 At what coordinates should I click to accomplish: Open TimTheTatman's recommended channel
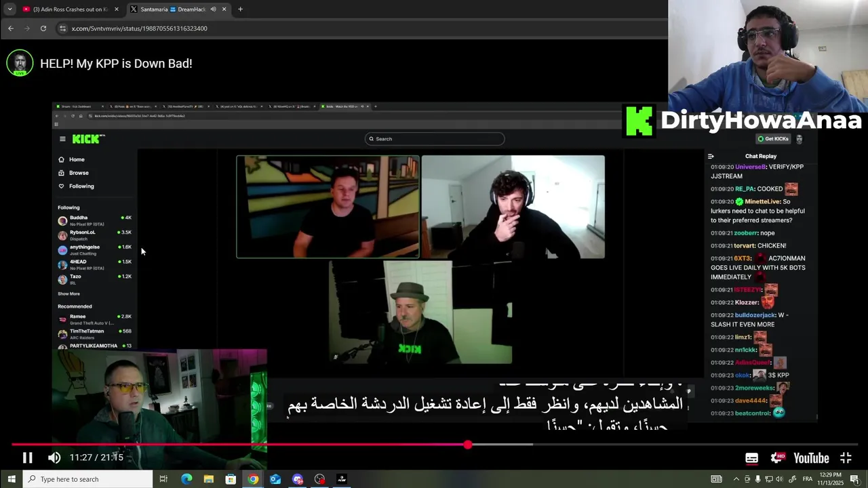(94, 333)
